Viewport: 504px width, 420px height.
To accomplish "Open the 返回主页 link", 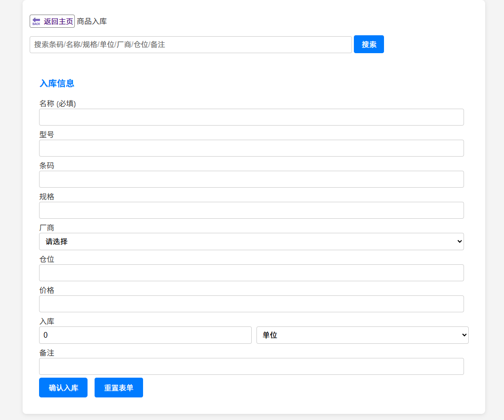I will pyautogui.click(x=52, y=21).
